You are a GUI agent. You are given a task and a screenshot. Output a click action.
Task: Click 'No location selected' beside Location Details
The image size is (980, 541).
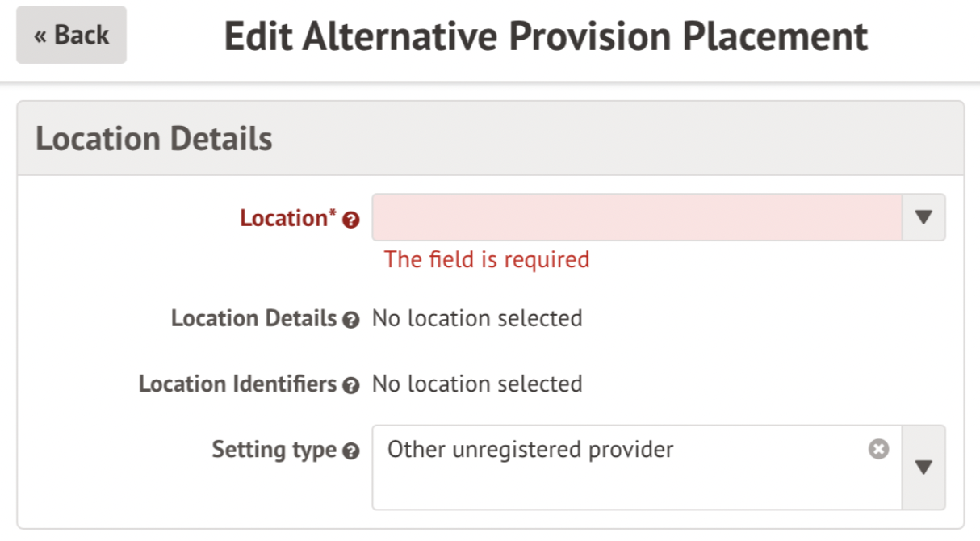click(x=477, y=319)
